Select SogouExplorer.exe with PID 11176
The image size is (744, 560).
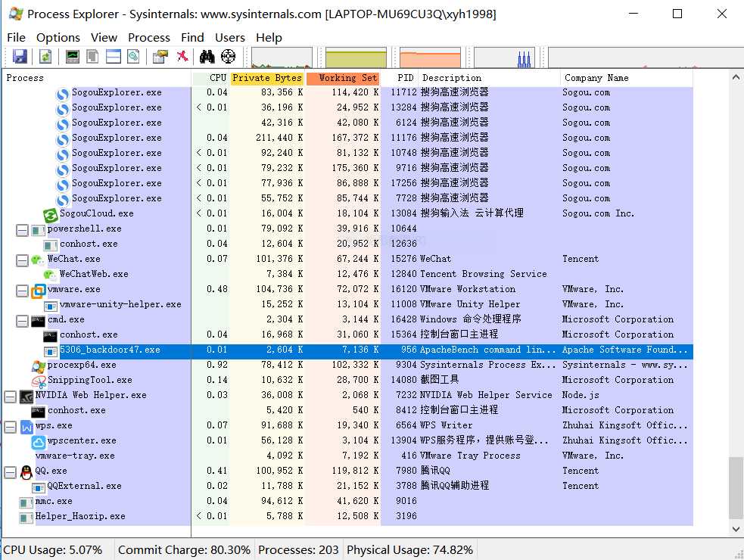(117, 138)
